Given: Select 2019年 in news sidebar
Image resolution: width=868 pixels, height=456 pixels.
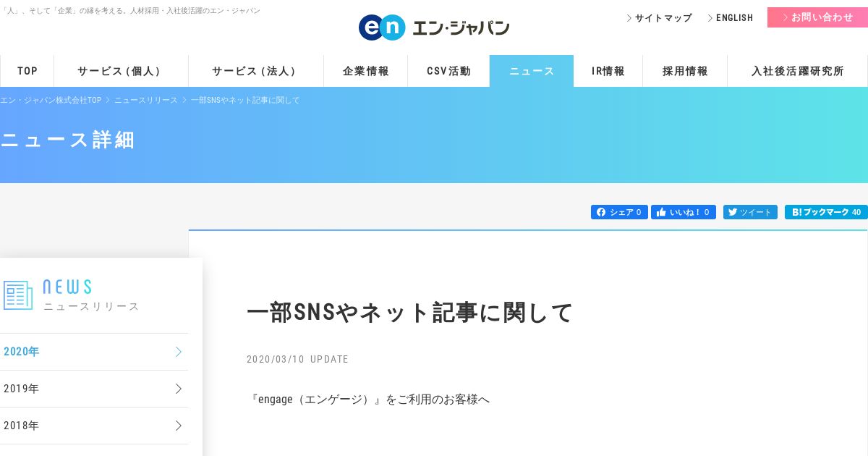Looking at the screenshot, I should [94, 389].
